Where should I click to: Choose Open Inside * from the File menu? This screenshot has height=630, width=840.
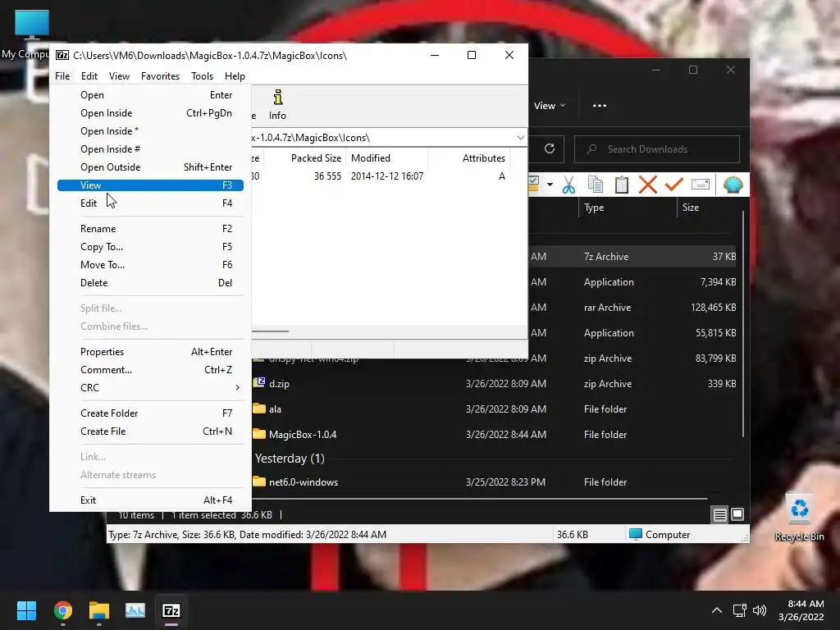click(150, 131)
